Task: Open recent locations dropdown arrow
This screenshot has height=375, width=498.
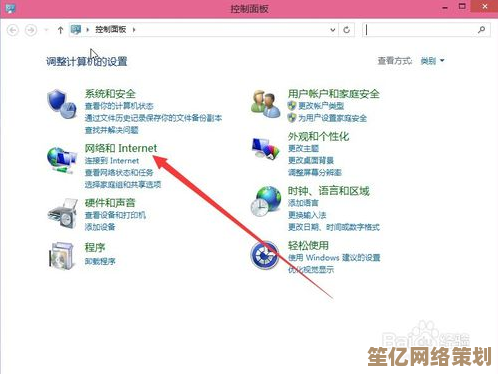Action: tap(46, 30)
